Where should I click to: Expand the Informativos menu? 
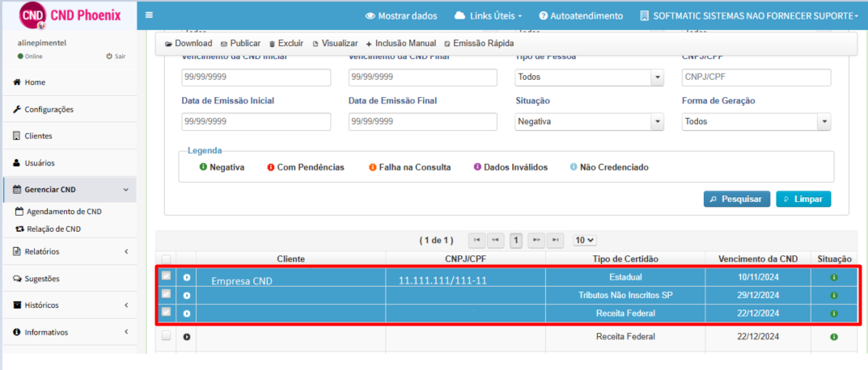tap(70, 332)
